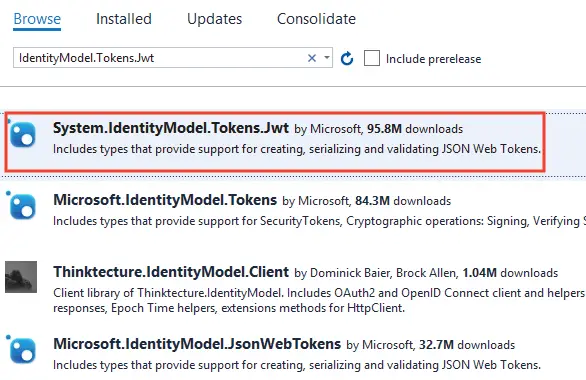The height and width of the screenshot is (380, 586).
Task: Select Thinktecture.IdentityModel.Client package title
Action: [171, 272]
